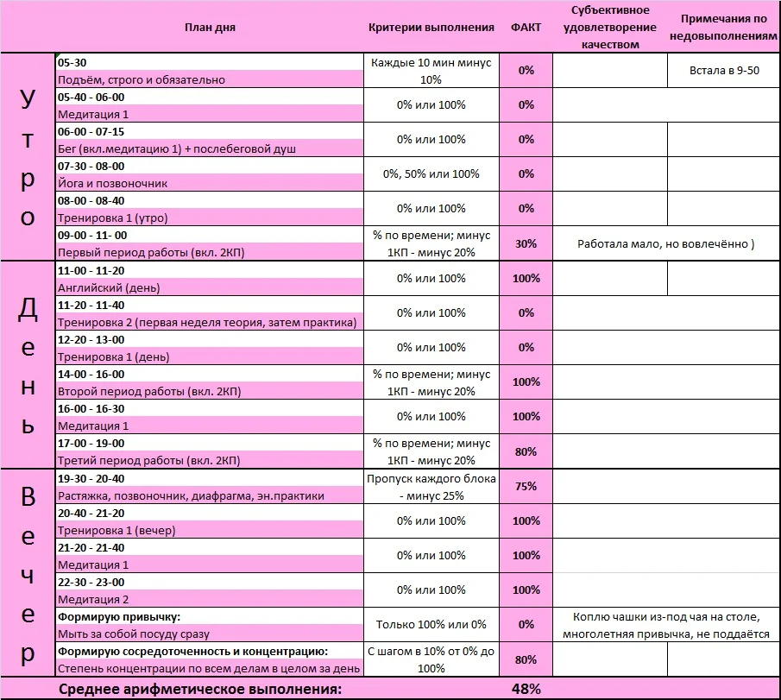Click the 48% average result cell
The height and width of the screenshot is (700, 781).
pos(525,688)
